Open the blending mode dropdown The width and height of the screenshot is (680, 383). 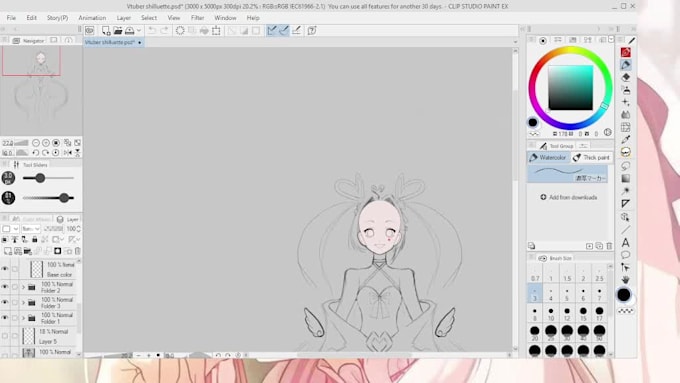(31, 229)
